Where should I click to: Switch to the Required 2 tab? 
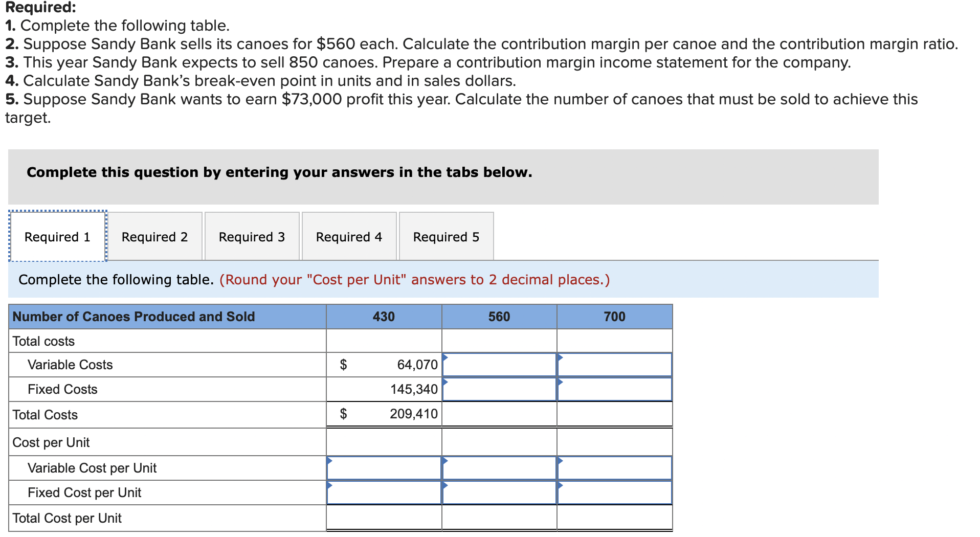point(154,236)
